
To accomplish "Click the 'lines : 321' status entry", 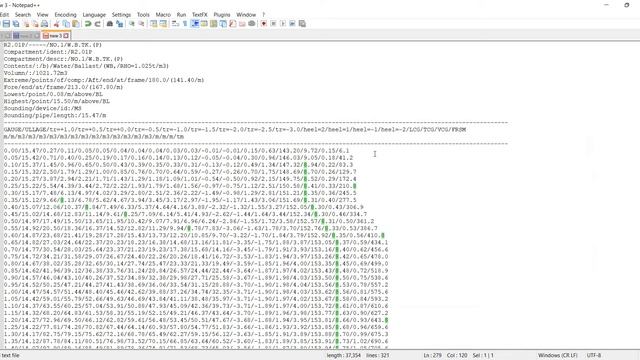I will (x=378, y=356).
